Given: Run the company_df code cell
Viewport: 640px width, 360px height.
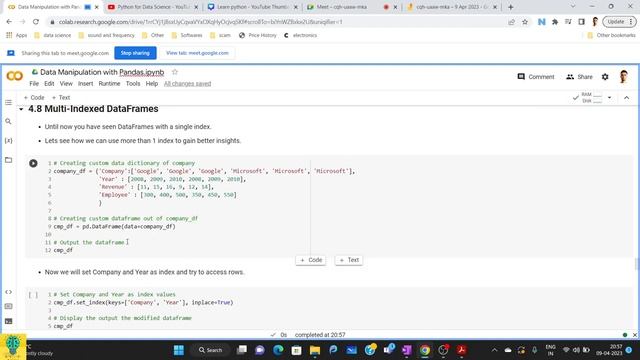Looking at the screenshot, I should 33,163.
